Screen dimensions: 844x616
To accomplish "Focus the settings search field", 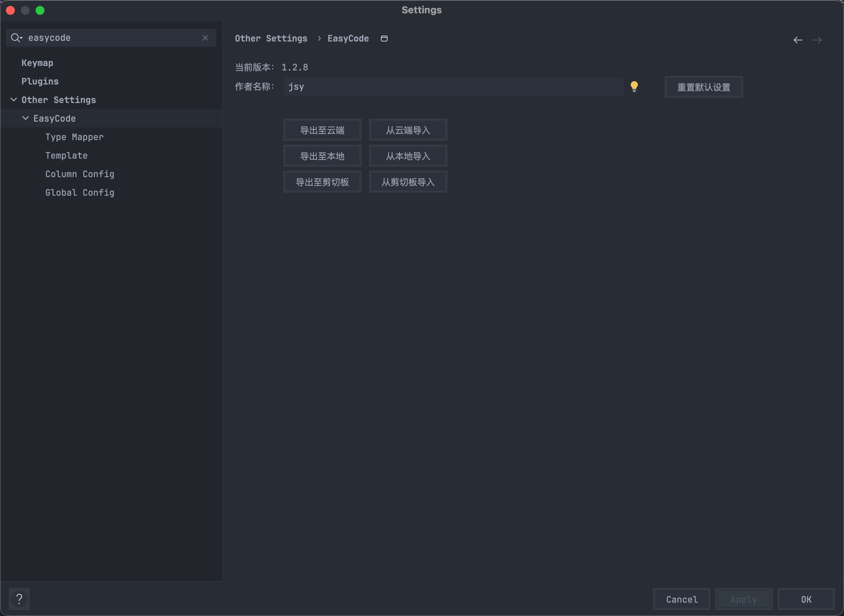I will pyautogui.click(x=111, y=38).
